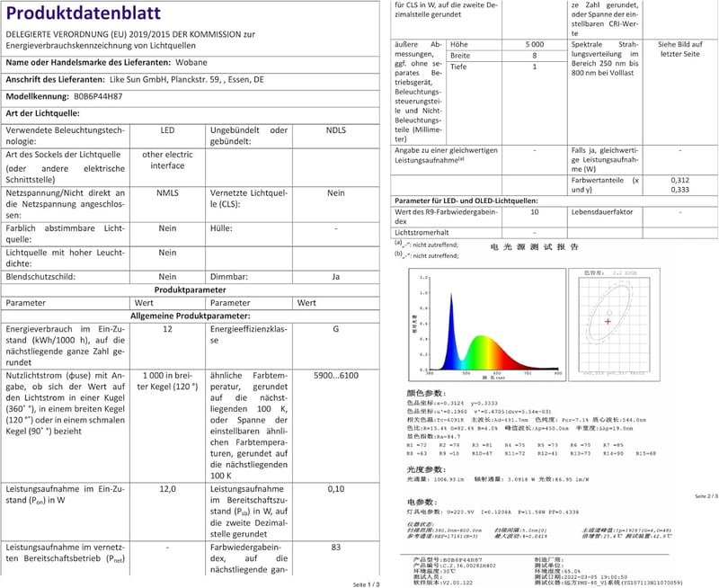Click the Produktdatenblatt title heading

click(83, 13)
